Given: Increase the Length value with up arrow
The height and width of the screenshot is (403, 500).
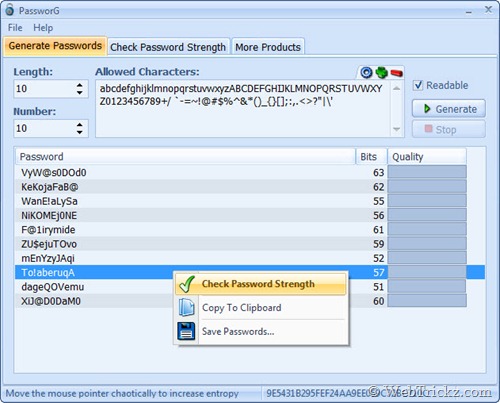Looking at the screenshot, I should click(x=79, y=85).
